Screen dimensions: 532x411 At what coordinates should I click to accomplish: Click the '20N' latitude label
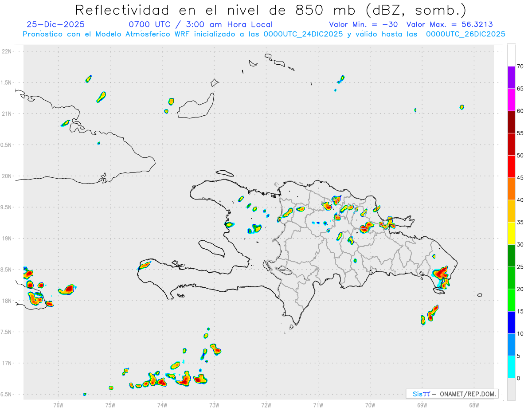[x=8, y=176]
